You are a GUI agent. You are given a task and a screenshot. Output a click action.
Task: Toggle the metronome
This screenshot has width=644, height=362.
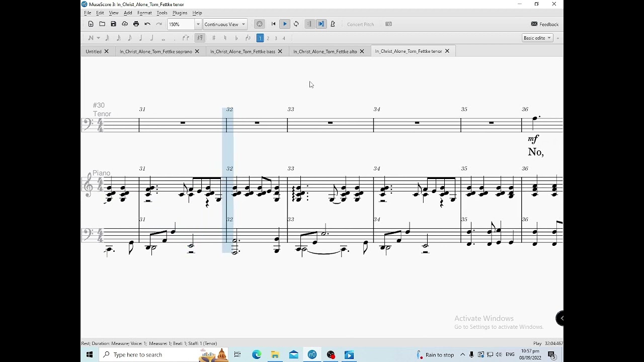(x=333, y=24)
